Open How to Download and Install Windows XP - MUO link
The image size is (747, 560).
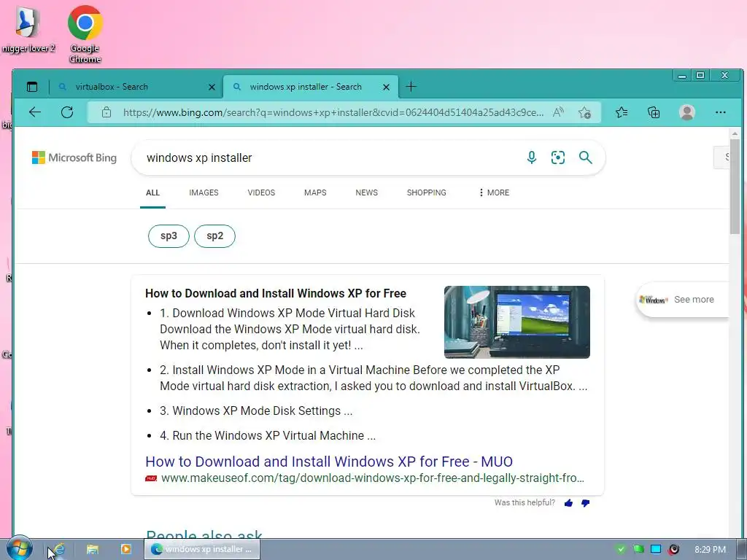tap(329, 462)
